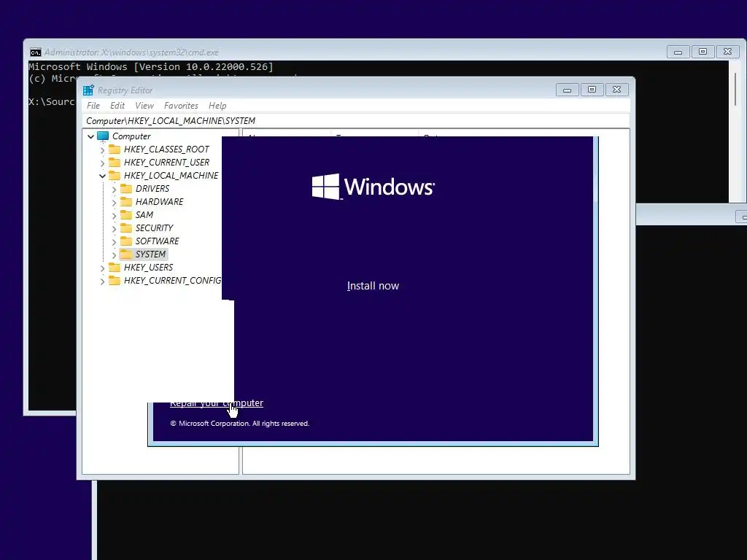Image resolution: width=747 pixels, height=560 pixels.
Task: Select the SYSTEM key label
Action: coord(150,254)
